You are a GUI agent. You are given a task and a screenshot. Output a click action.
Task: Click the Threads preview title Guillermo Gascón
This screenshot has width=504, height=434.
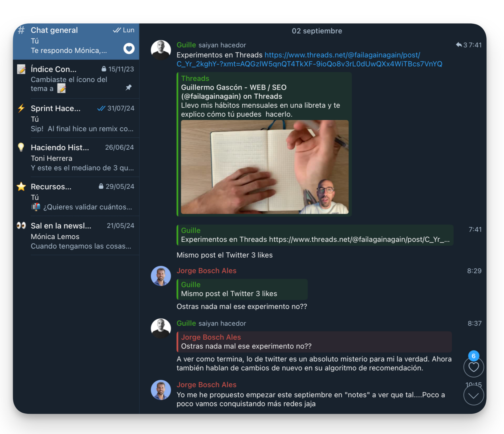point(233,87)
